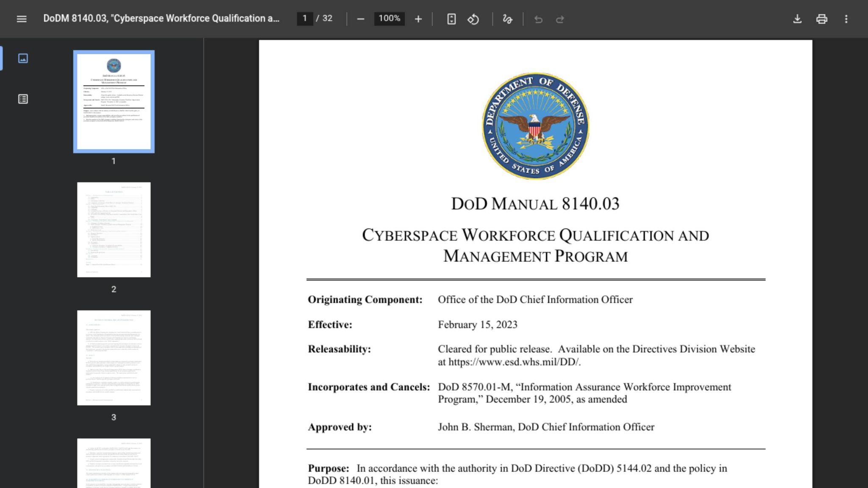Click the '/ 32' total pages text
The width and height of the screenshot is (868, 488).
(324, 19)
